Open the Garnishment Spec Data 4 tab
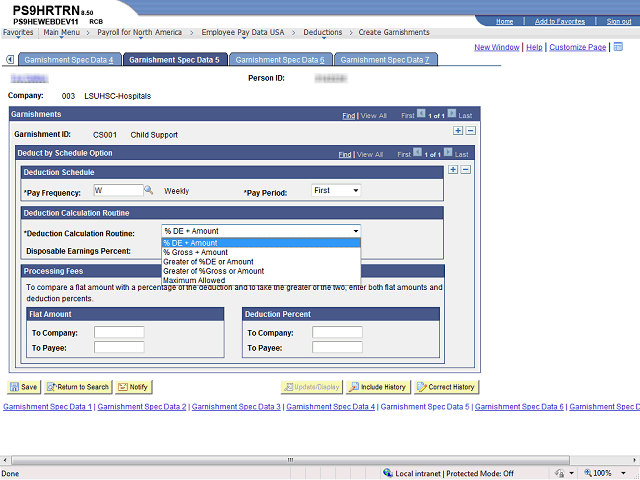Screen dimensions: 640x480 click(x=69, y=60)
